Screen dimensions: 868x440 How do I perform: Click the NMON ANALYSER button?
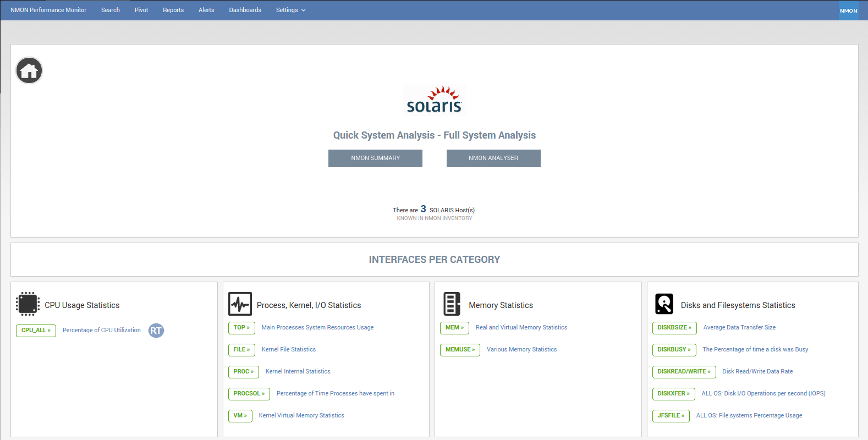(x=493, y=158)
